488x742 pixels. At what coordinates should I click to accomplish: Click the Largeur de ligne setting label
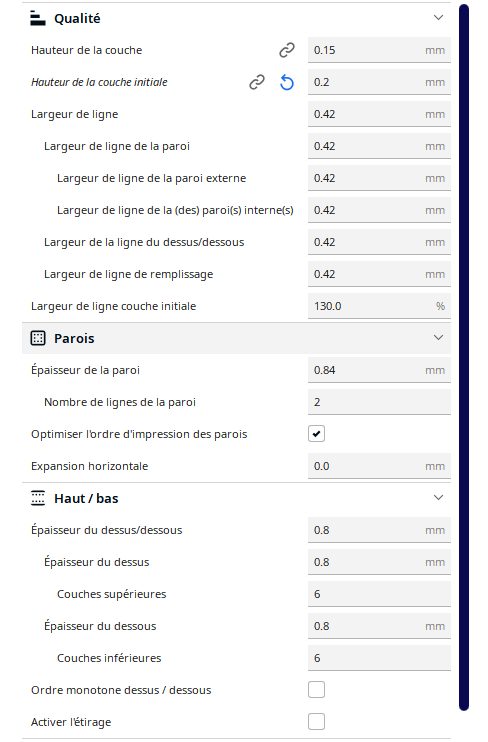(74, 115)
